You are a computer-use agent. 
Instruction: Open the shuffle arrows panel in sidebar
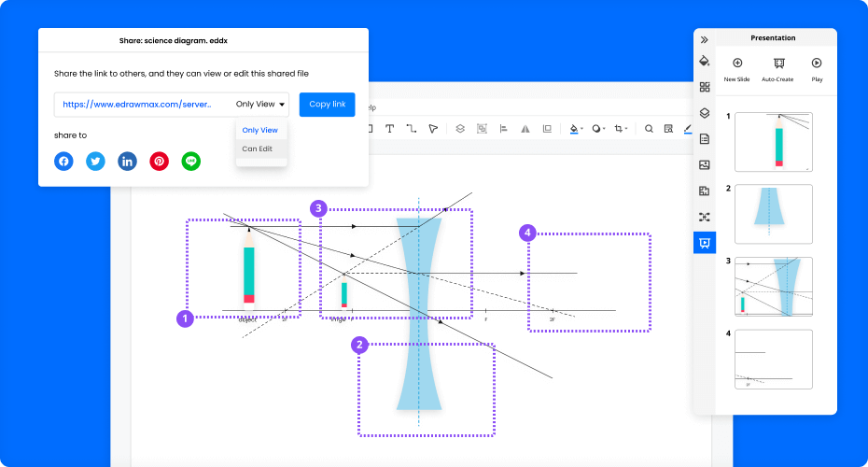tap(704, 217)
